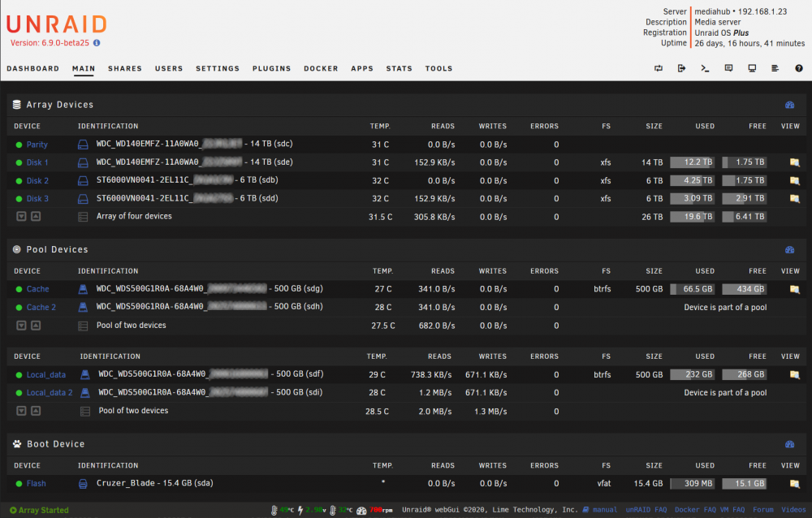Open the Apps tab
The height and width of the screenshot is (518, 812).
point(362,68)
